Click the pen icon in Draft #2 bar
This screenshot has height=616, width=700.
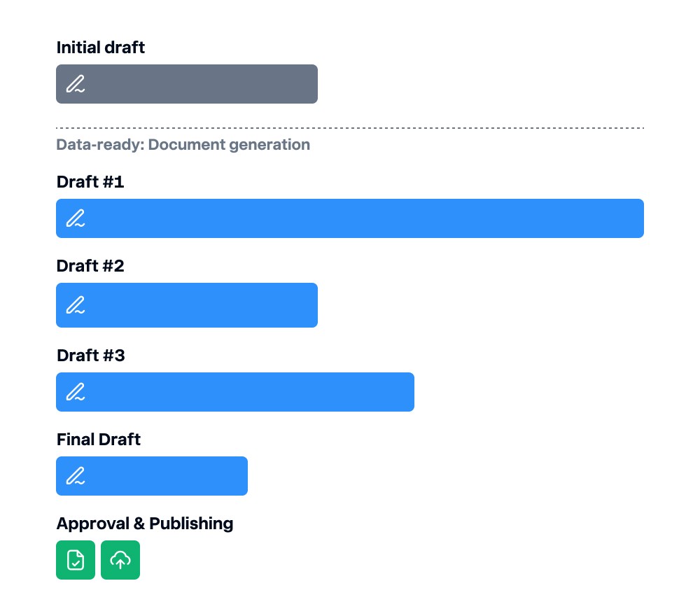[x=76, y=305]
